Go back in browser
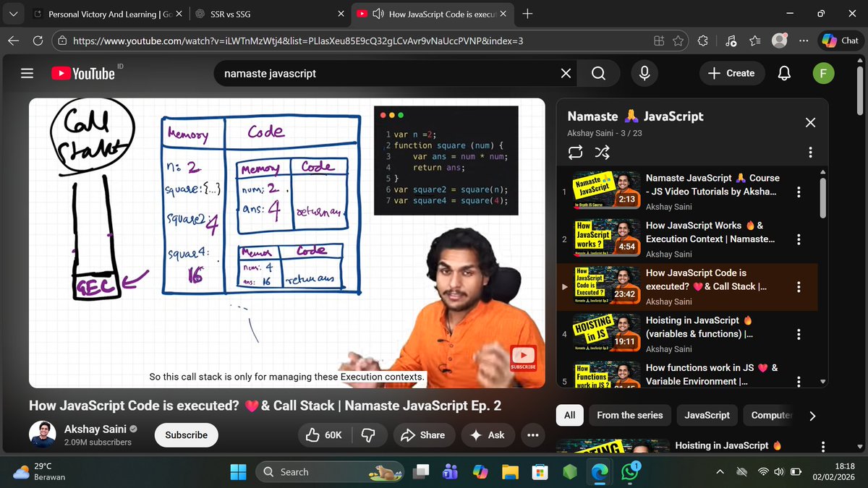 [14, 41]
